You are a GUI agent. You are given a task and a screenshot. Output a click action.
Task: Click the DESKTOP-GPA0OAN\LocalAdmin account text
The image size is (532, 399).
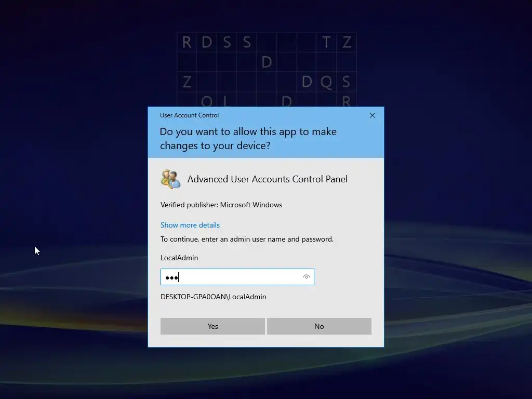coord(213,297)
